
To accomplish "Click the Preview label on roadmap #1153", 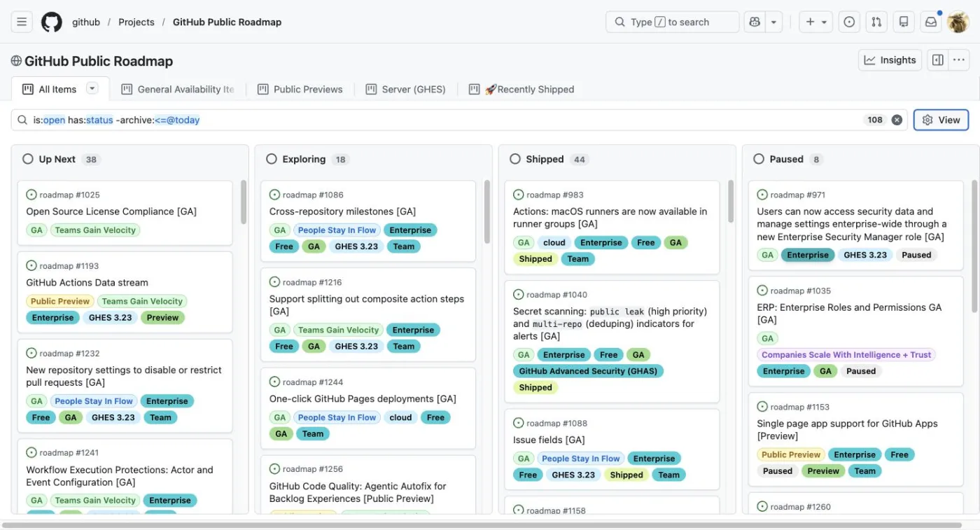I will (x=823, y=471).
